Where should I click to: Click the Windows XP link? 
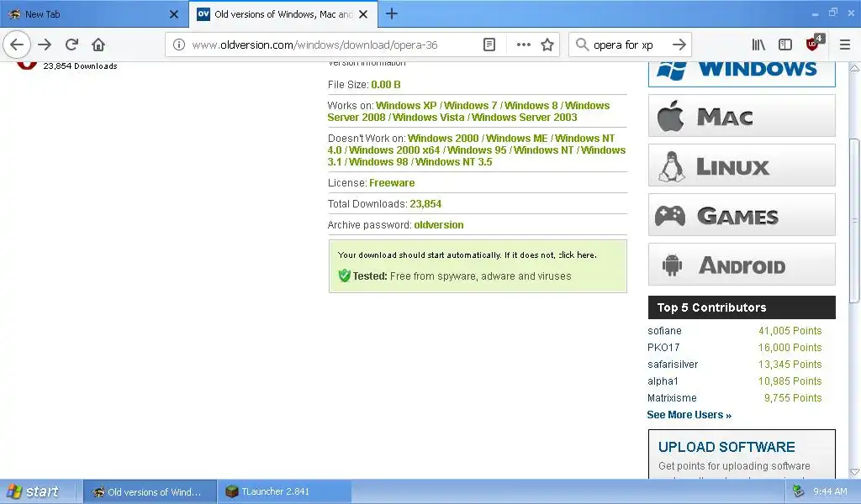click(406, 105)
